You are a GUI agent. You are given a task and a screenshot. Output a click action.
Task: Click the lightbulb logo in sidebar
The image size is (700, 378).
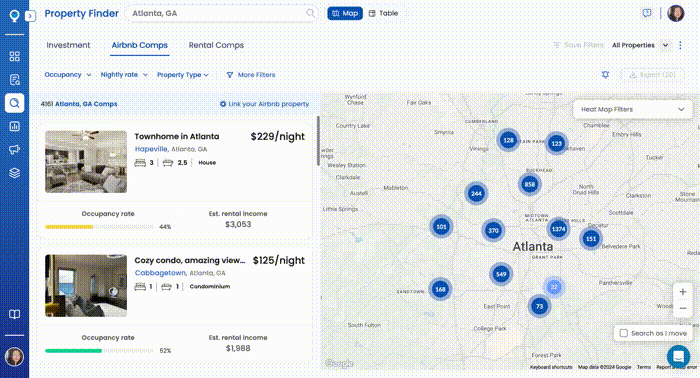(14, 16)
